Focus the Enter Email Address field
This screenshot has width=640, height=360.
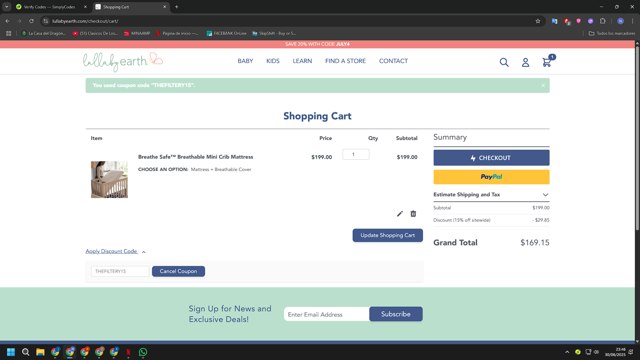[x=326, y=314]
